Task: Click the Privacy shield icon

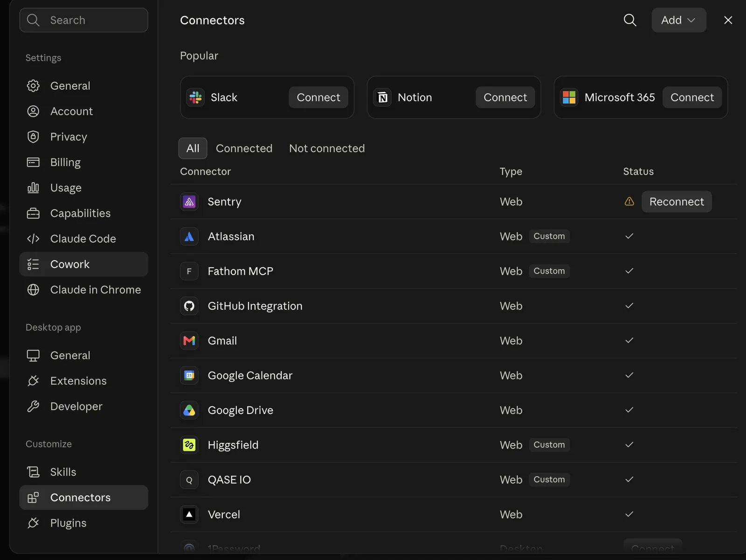Action: [33, 137]
